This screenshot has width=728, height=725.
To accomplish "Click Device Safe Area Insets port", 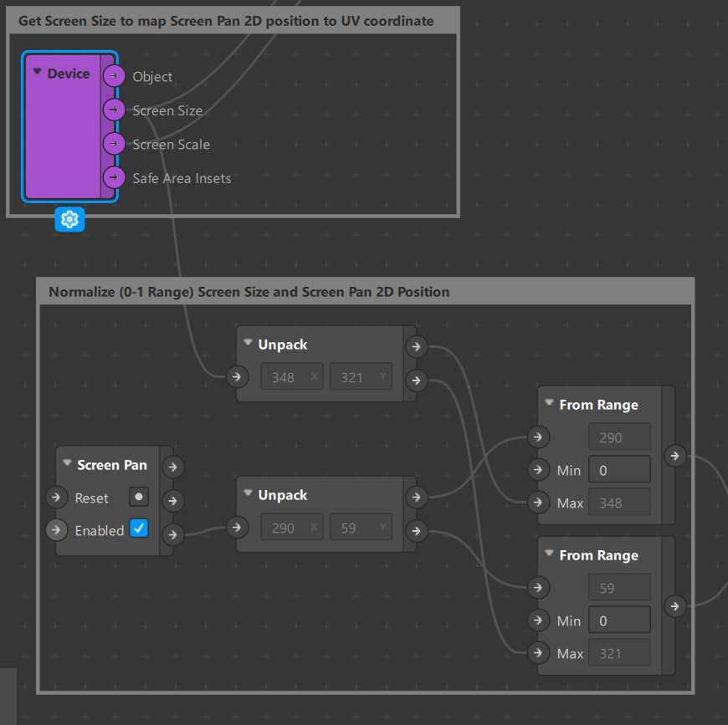I will (114, 177).
